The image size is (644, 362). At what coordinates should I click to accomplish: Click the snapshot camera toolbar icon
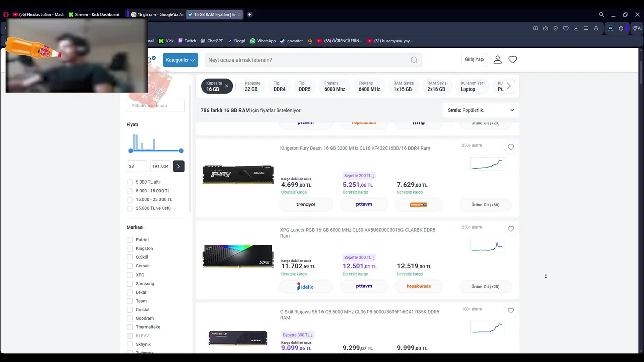pos(545,28)
